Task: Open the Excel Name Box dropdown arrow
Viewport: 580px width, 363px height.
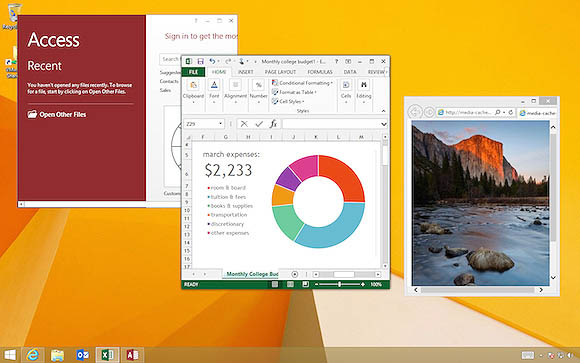Action: pos(220,124)
